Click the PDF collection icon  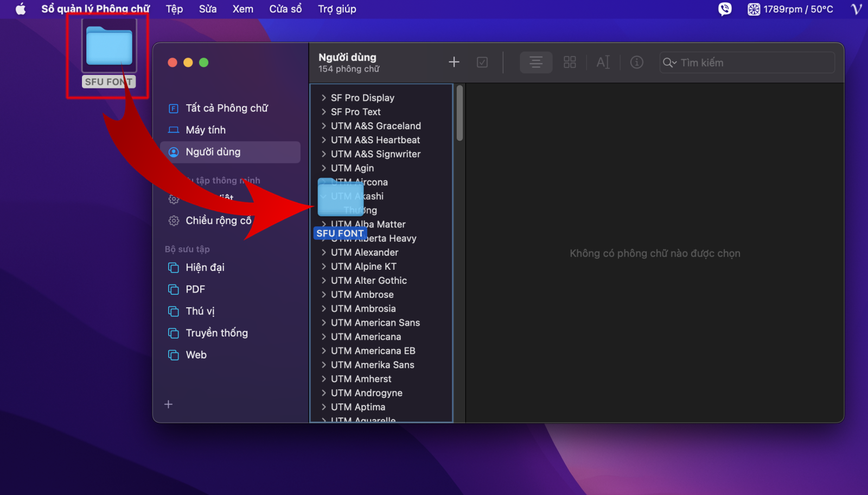tap(174, 289)
